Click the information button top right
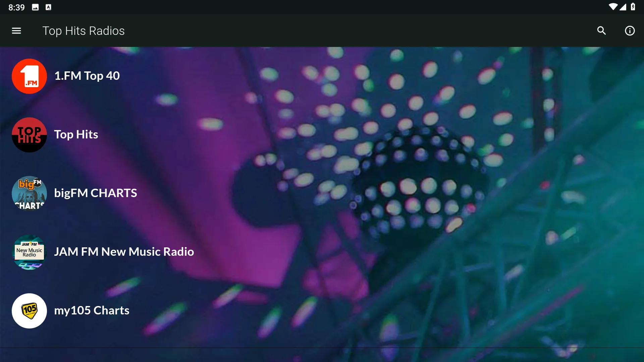The height and width of the screenshot is (362, 644). point(629,30)
